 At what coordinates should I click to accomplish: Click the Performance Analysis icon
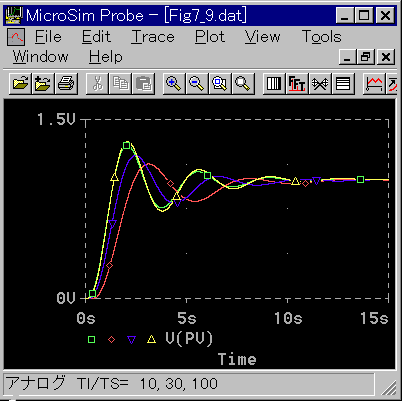click(x=320, y=83)
